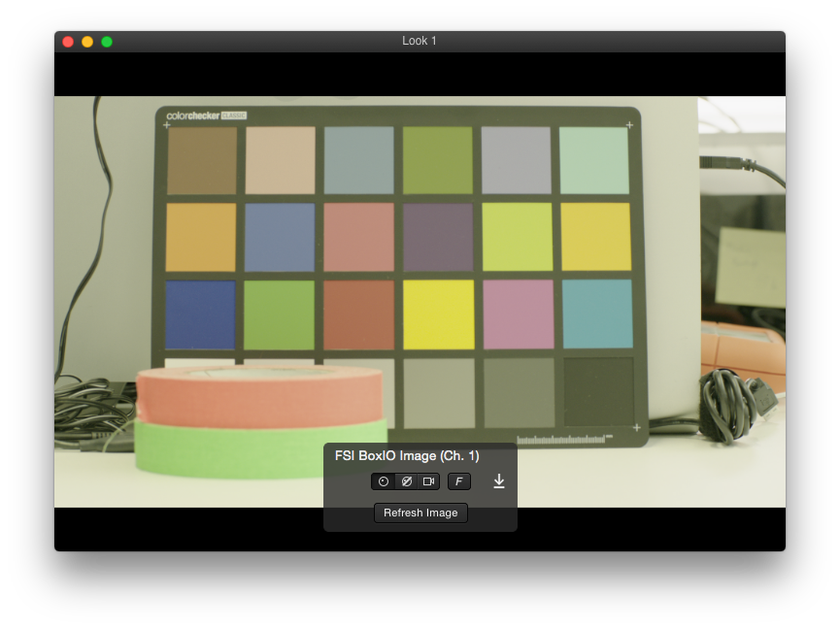
Task: Click the colorchecker logo text on the chart
Action: coord(193,116)
